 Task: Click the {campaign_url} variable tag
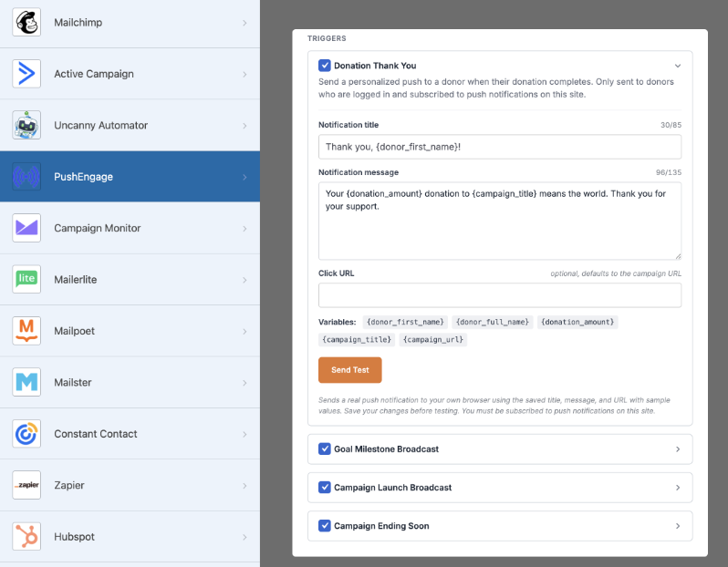tap(433, 340)
